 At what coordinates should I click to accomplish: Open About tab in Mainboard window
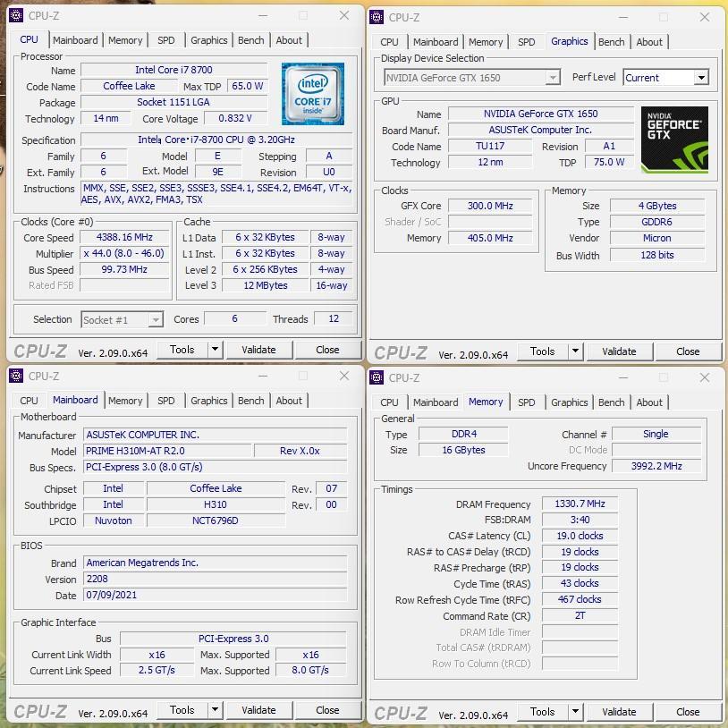tap(289, 400)
